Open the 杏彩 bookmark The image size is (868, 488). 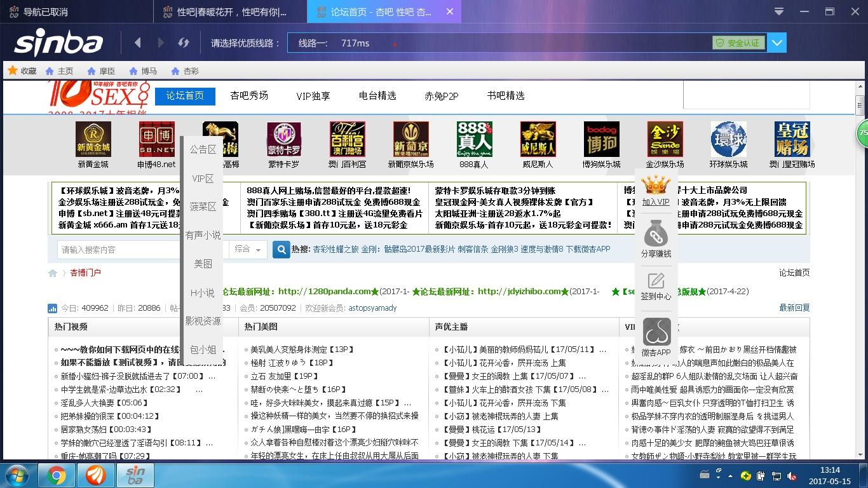[185, 71]
